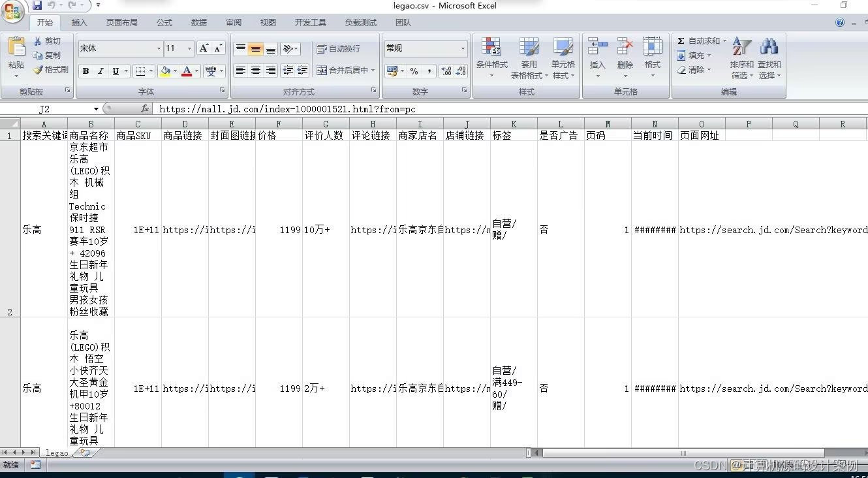Apply accounting number format
Viewport: 868px width, 478px height.
tap(392, 71)
